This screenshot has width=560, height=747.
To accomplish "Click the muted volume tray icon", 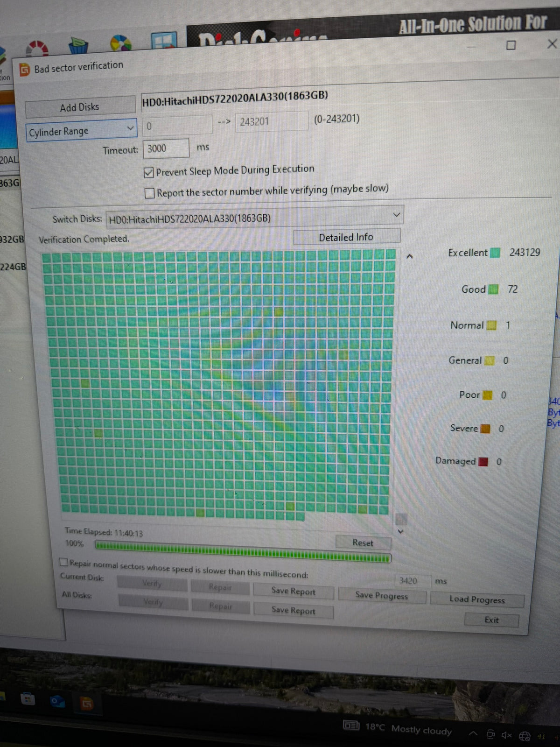I will pos(506,735).
